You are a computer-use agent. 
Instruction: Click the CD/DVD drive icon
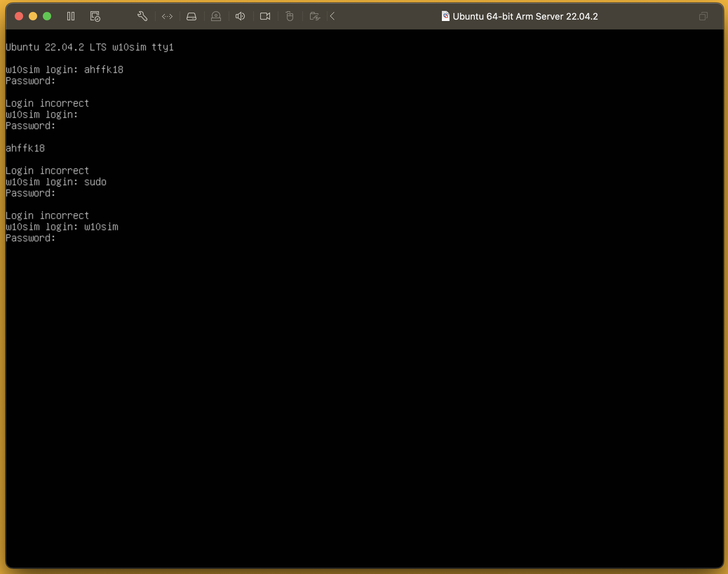tap(216, 16)
